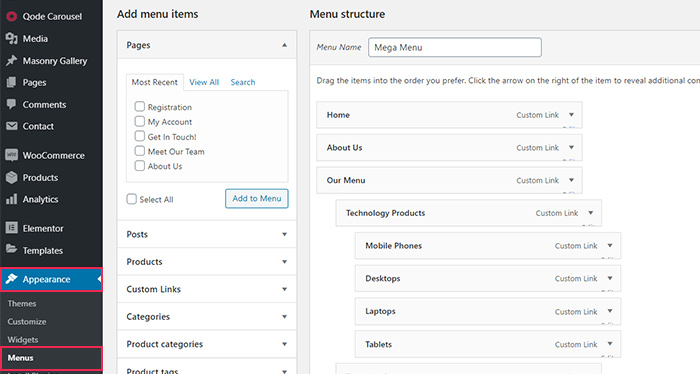
Task: Click the Registration page label
Action: point(170,107)
